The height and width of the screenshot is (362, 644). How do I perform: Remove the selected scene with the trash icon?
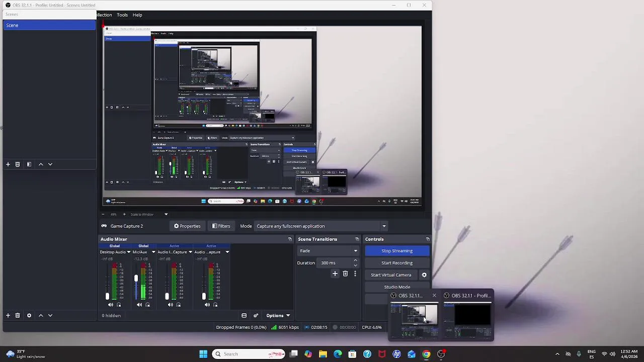point(17,164)
